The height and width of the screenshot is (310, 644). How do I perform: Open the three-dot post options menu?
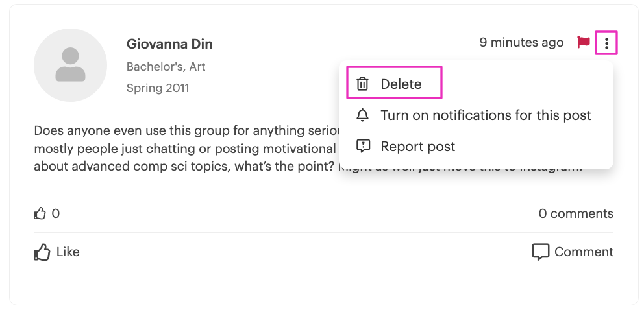[x=606, y=43]
